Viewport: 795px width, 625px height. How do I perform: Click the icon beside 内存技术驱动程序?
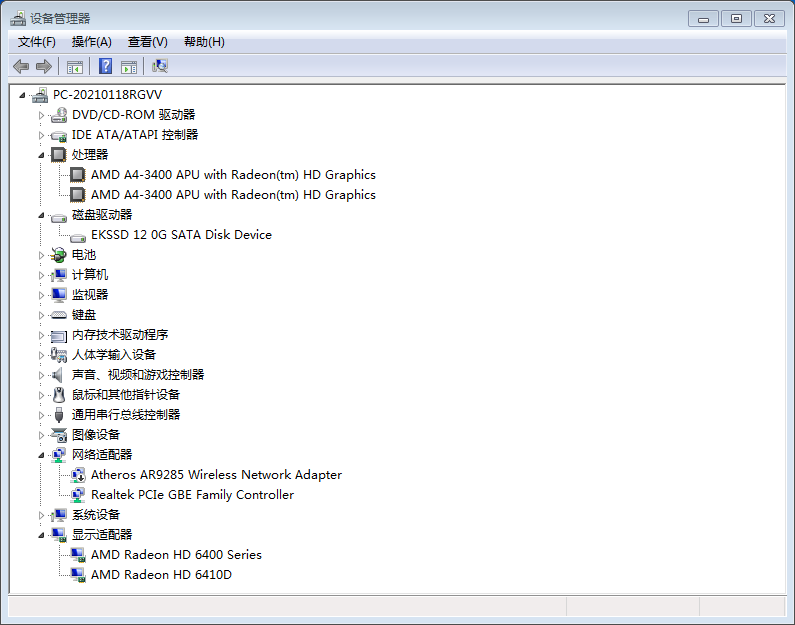59,336
